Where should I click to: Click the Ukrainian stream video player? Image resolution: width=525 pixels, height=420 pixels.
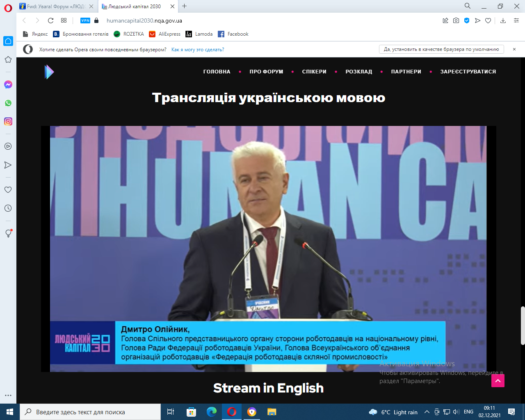(x=269, y=249)
